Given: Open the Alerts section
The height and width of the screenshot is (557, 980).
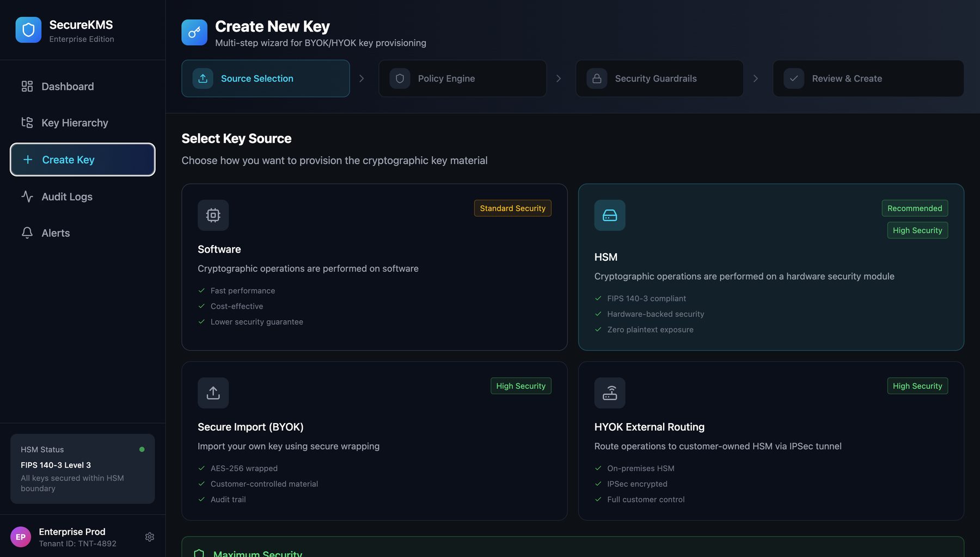Looking at the screenshot, I should (83, 233).
